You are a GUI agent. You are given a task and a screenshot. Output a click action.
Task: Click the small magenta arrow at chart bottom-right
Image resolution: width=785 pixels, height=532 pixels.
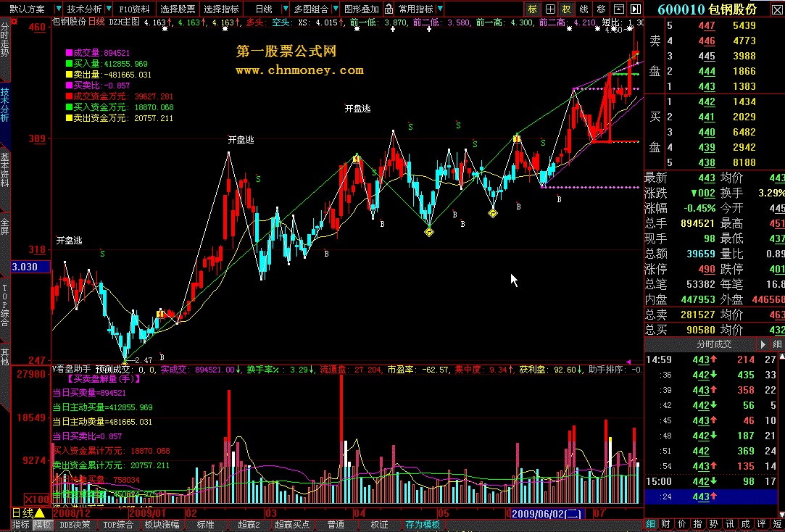coord(628,362)
